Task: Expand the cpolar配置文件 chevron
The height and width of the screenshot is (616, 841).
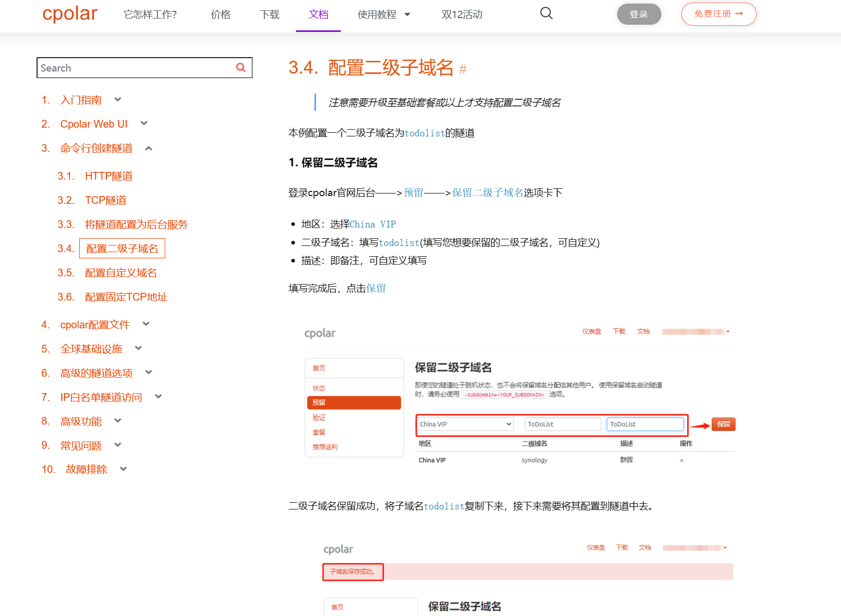Action: click(x=146, y=324)
